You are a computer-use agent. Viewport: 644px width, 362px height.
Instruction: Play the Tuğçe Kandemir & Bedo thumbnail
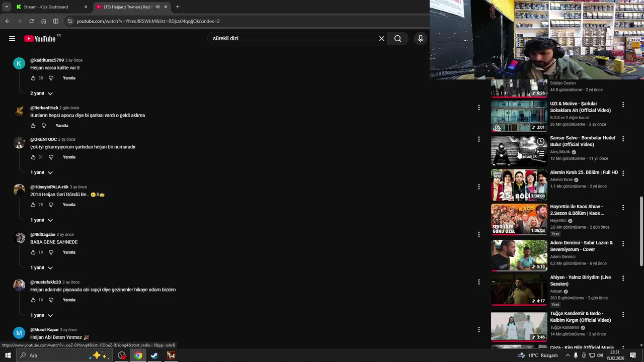pos(519,326)
